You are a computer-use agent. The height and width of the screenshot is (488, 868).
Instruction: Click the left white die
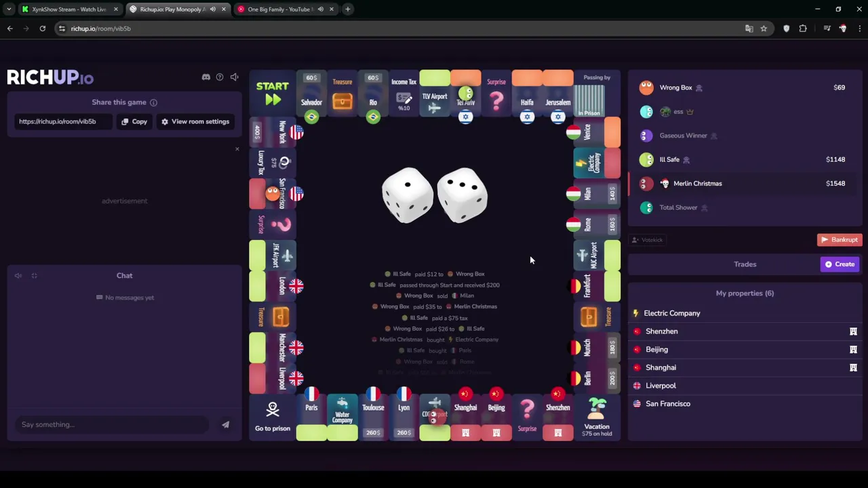pyautogui.click(x=408, y=195)
